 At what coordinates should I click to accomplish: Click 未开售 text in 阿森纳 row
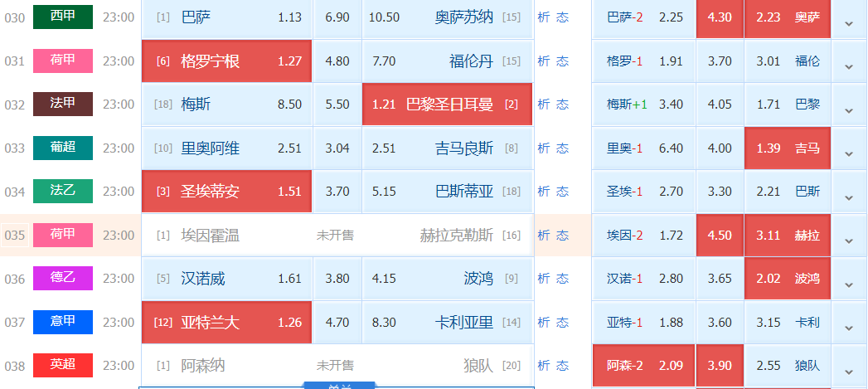(335, 366)
